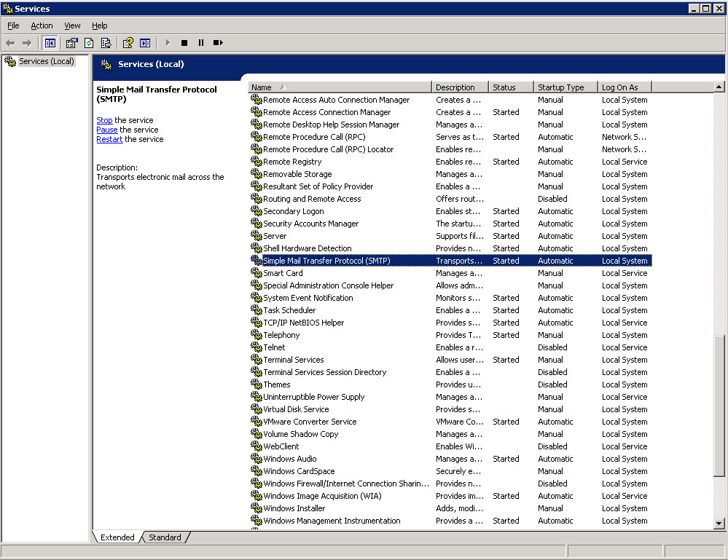728x560 pixels.
Task: Select the Removable Storage service
Action: [x=297, y=174]
